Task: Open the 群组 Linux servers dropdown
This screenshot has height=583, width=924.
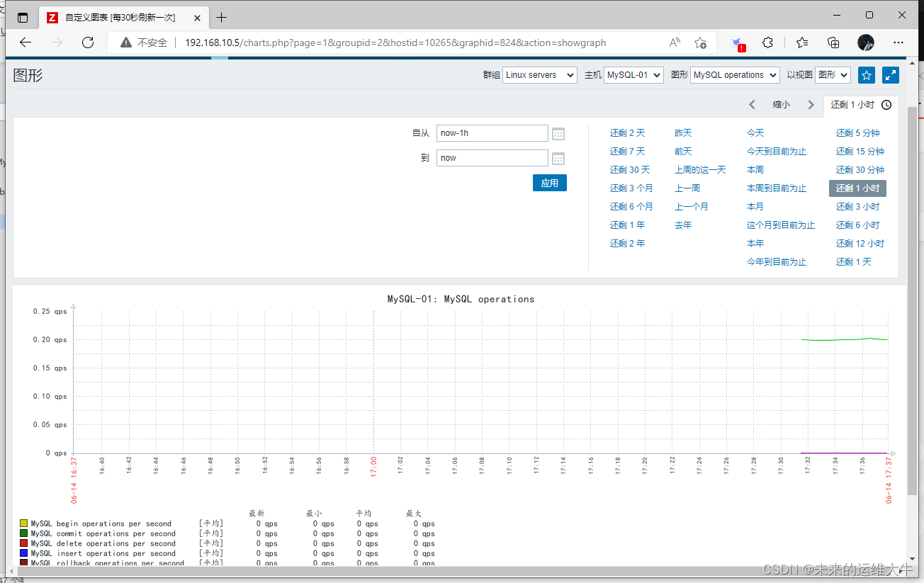Action: coord(539,74)
